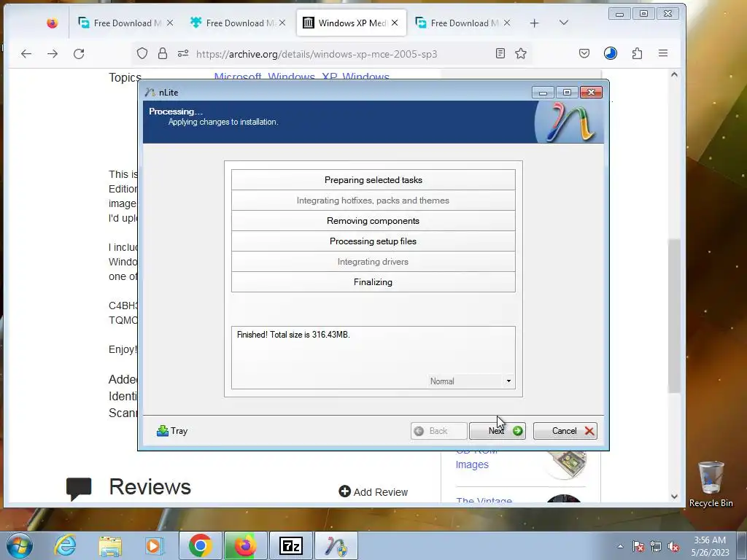Click the Firefox profile circle icon in toolbar
Screen dimensions: 747x560
click(611, 53)
